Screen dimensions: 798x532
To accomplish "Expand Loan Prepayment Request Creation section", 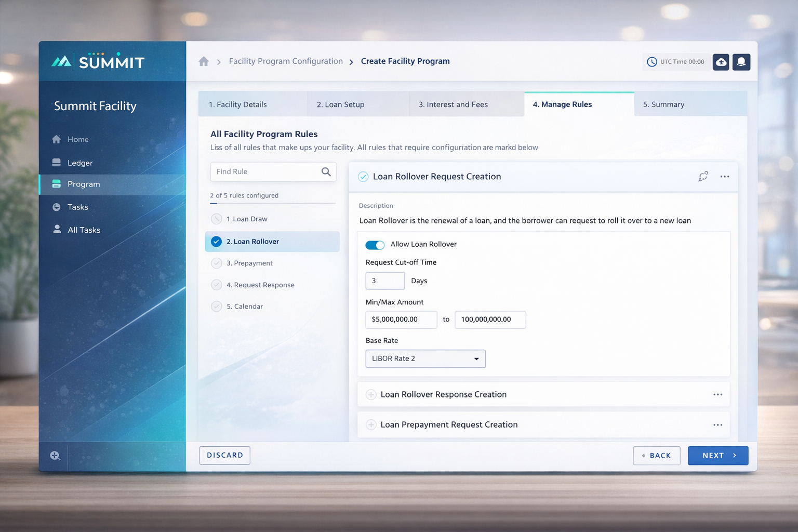I will point(371,425).
